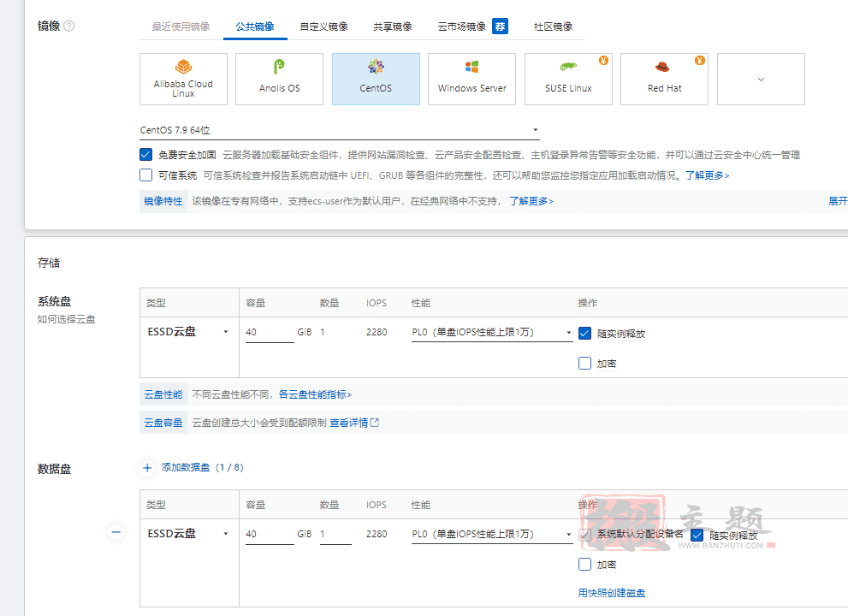Expand more image OS options card
This screenshot has width=848, height=616.
(x=761, y=79)
